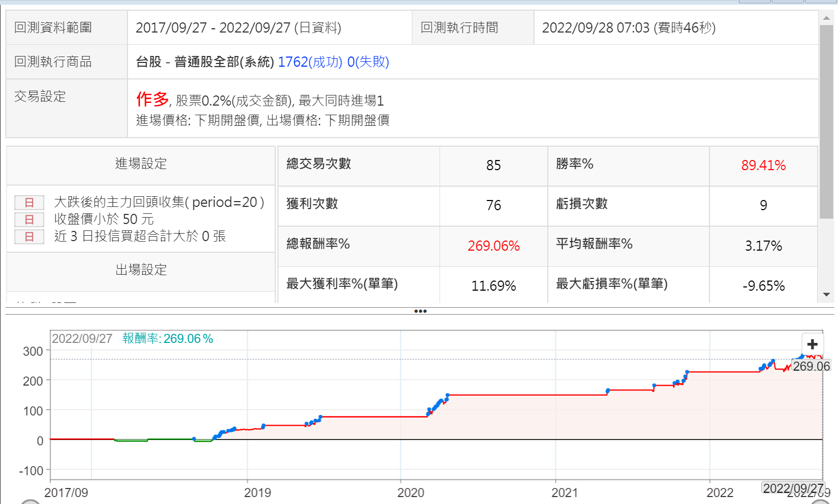The height and width of the screenshot is (504, 838).
Task: Click the 2020 label on time axis
Action: (411, 492)
